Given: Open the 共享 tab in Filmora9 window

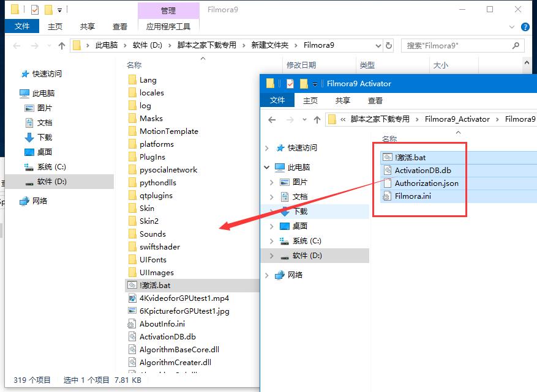Looking at the screenshot, I should tap(88, 26).
